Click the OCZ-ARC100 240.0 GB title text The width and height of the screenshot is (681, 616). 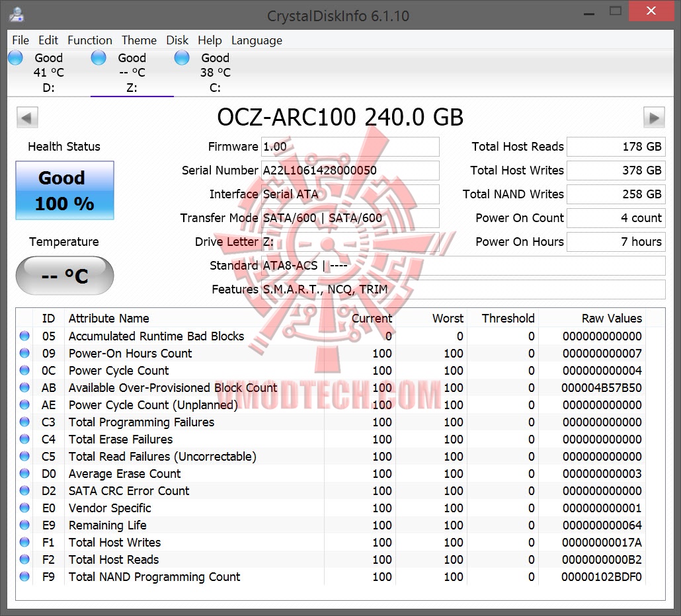click(x=340, y=117)
